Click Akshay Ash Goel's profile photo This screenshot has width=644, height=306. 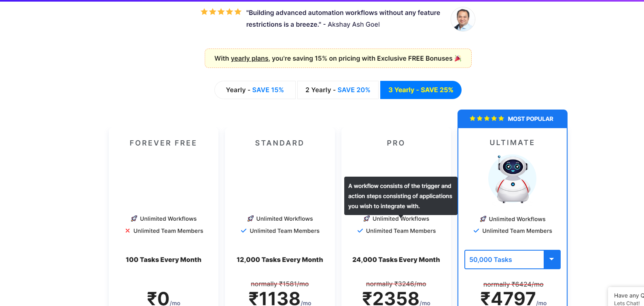463,19
